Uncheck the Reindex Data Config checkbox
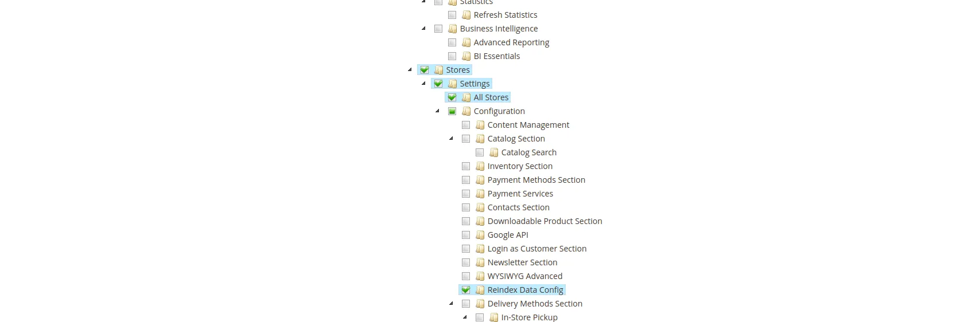Image resolution: width=980 pixels, height=322 pixels. (x=466, y=290)
